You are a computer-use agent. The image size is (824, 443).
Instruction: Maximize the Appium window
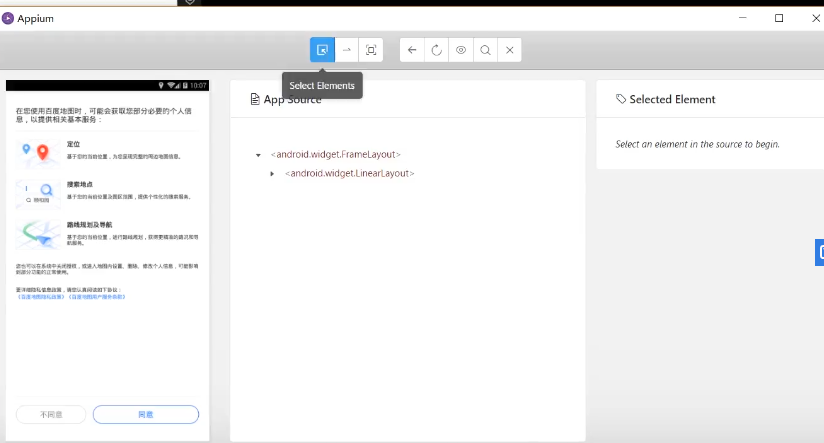pos(779,18)
